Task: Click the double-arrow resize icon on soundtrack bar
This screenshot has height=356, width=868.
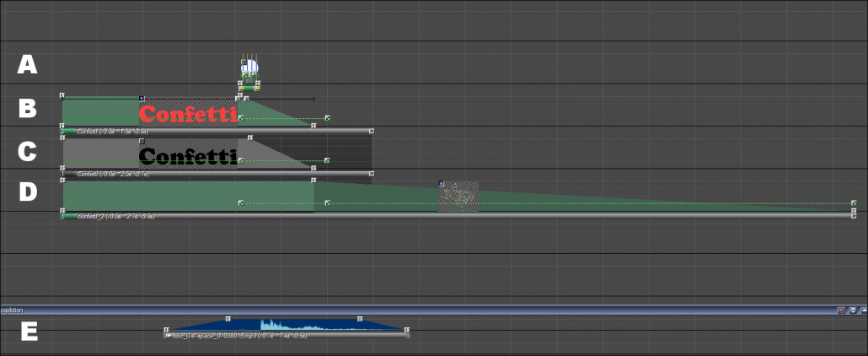Action: [852, 310]
